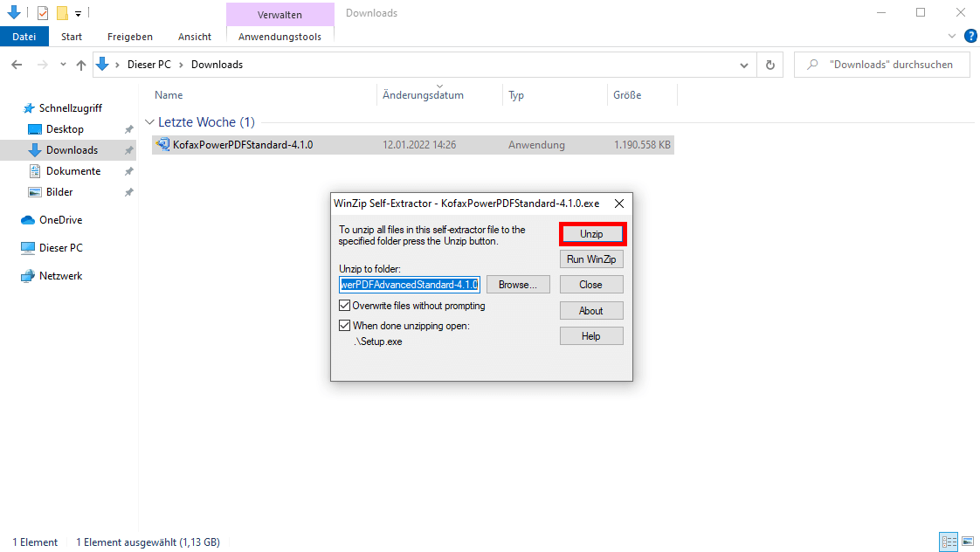This screenshot has height=552, width=980.
Task: Click the Unzip to folder path field
Action: [409, 285]
